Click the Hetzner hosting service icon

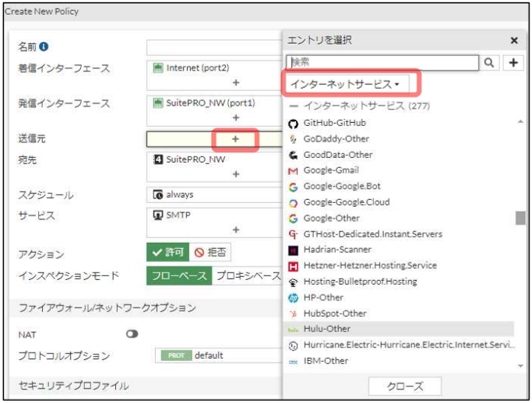pyautogui.click(x=293, y=265)
